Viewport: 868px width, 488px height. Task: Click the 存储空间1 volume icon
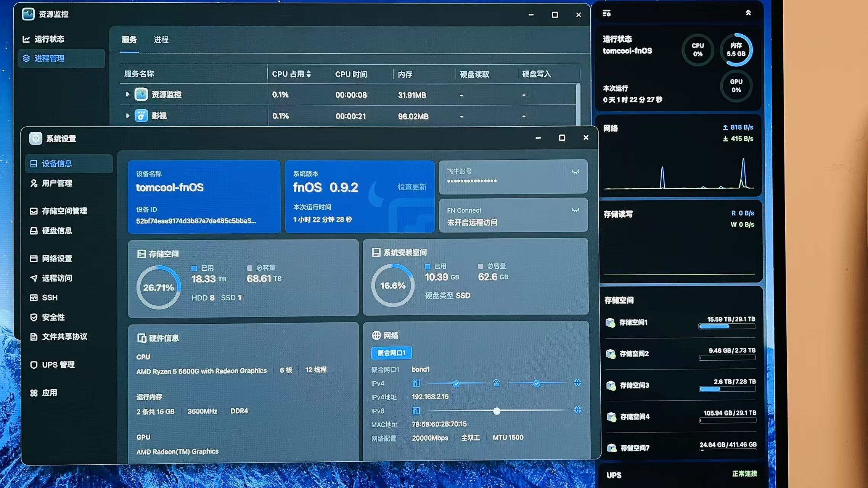[x=610, y=323]
